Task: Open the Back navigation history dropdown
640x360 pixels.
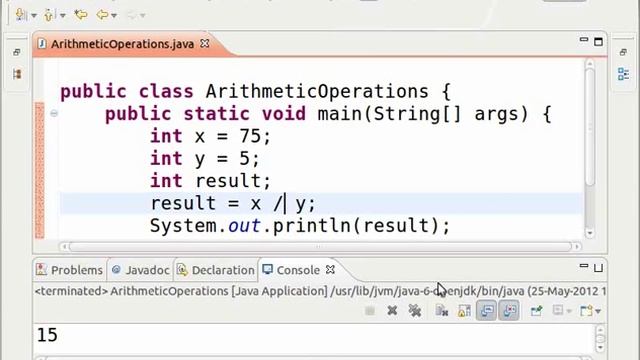Action: click(114, 16)
